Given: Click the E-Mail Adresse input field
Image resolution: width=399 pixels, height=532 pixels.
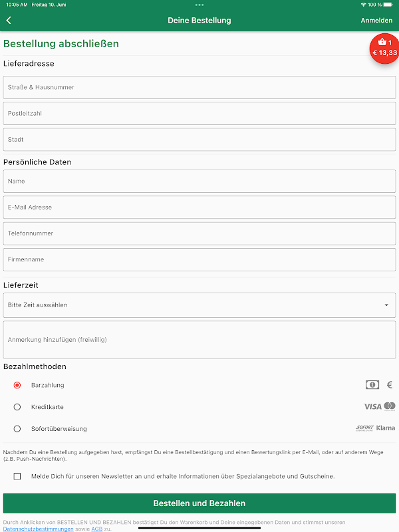Looking at the screenshot, I should click(x=199, y=207).
